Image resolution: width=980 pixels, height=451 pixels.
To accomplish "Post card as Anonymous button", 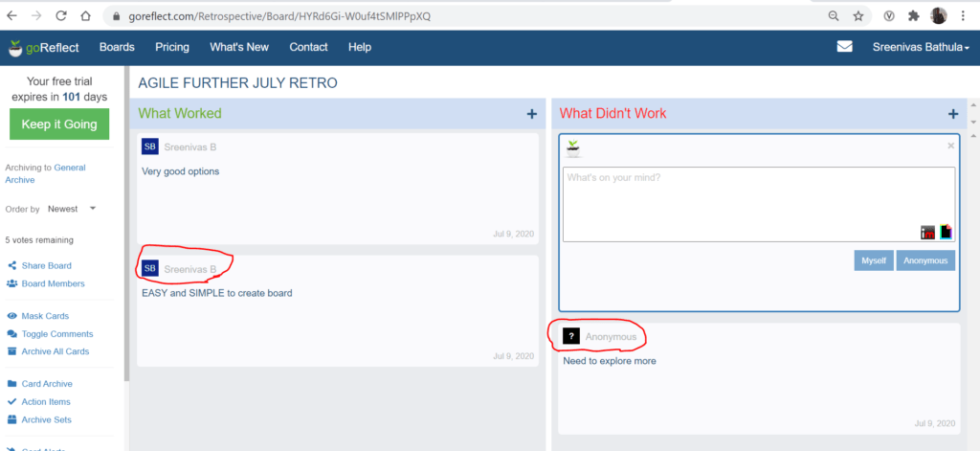I will (x=925, y=260).
